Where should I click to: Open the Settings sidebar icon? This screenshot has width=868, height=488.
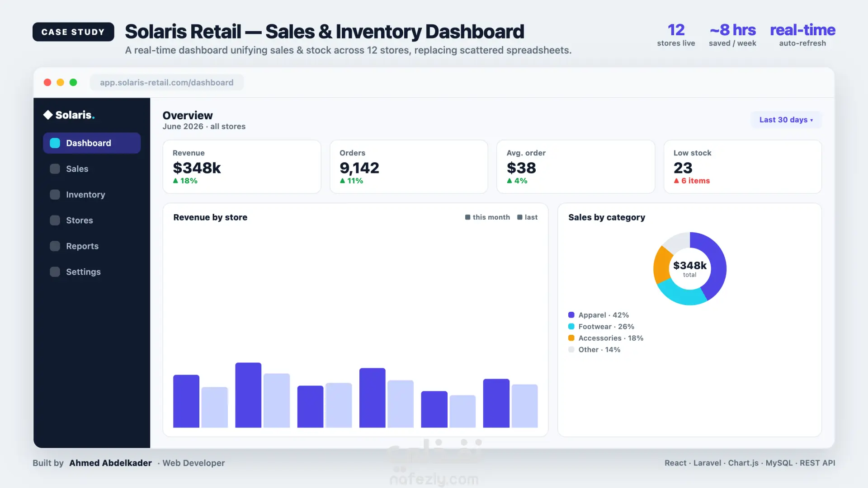(55, 272)
